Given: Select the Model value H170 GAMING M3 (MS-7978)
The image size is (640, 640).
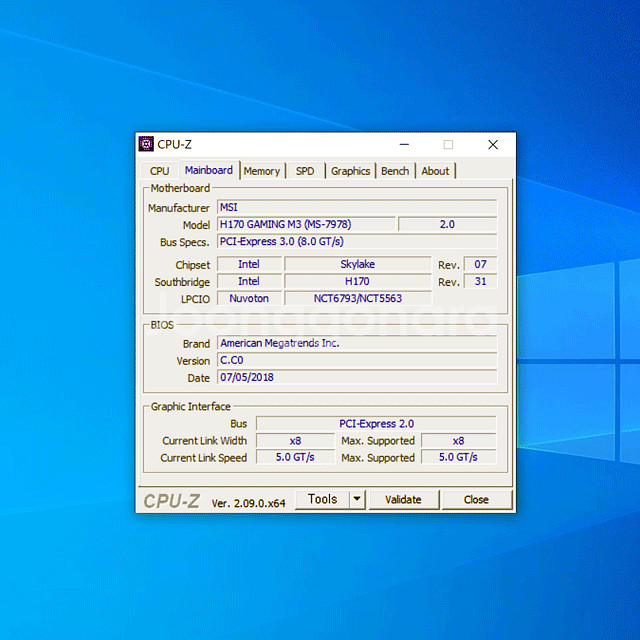Looking at the screenshot, I should (x=306, y=224).
